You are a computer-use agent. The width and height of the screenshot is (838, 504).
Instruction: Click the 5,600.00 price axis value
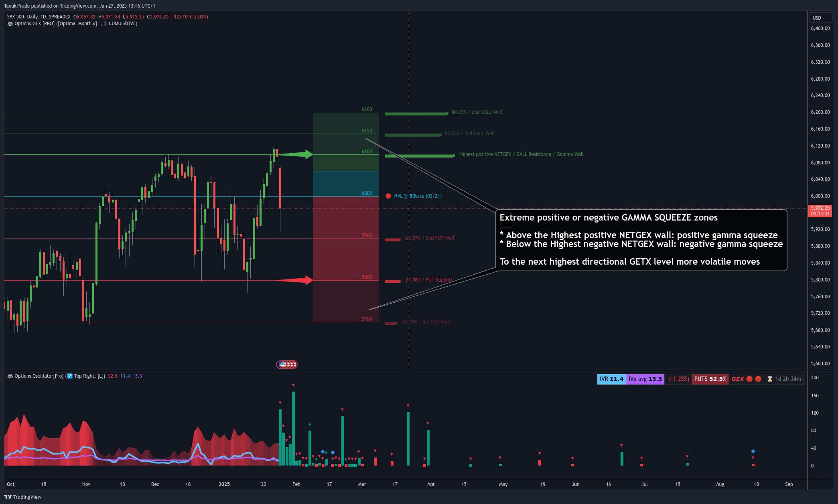(x=820, y=364)
